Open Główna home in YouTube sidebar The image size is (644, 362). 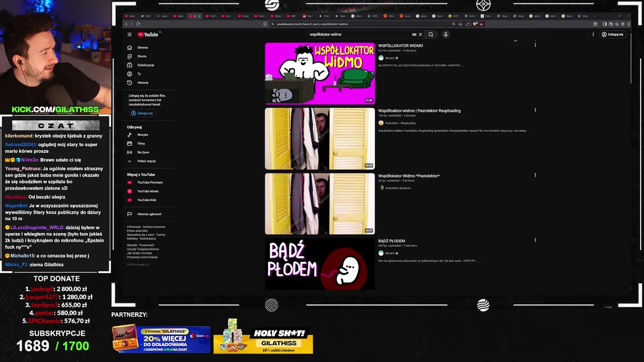[x=138, y=48]
